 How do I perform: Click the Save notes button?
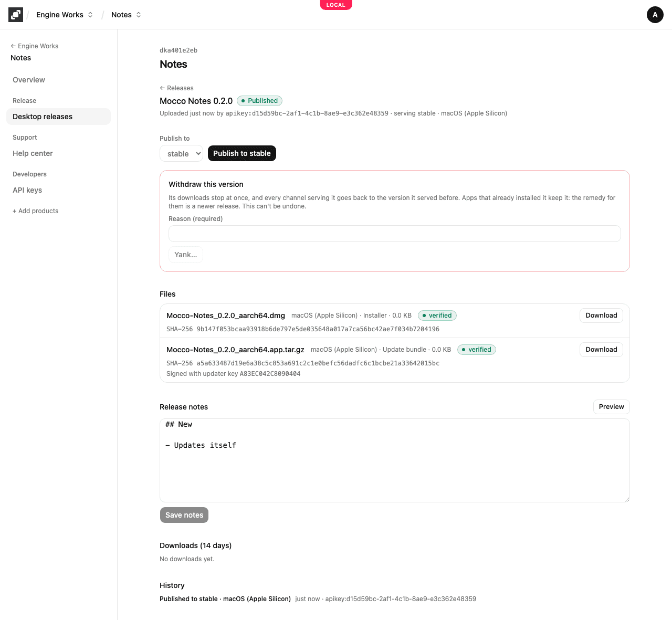tap(184, 515)
